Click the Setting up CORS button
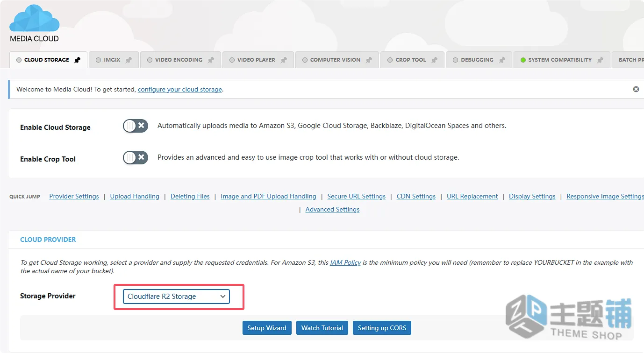Screen dimensions: 644x353 (382, 328)
